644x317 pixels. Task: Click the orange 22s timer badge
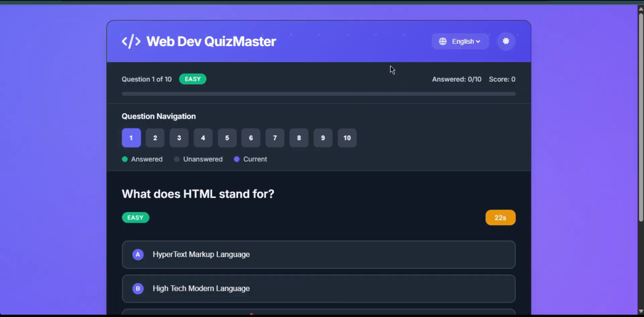(500, 217)
